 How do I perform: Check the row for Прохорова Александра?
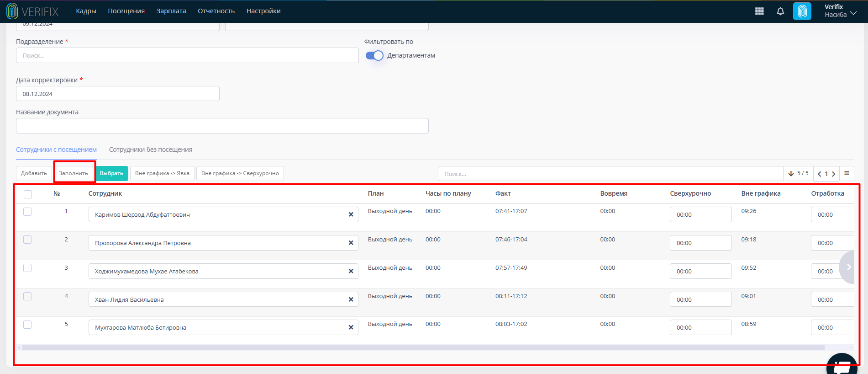click(27, 240)
